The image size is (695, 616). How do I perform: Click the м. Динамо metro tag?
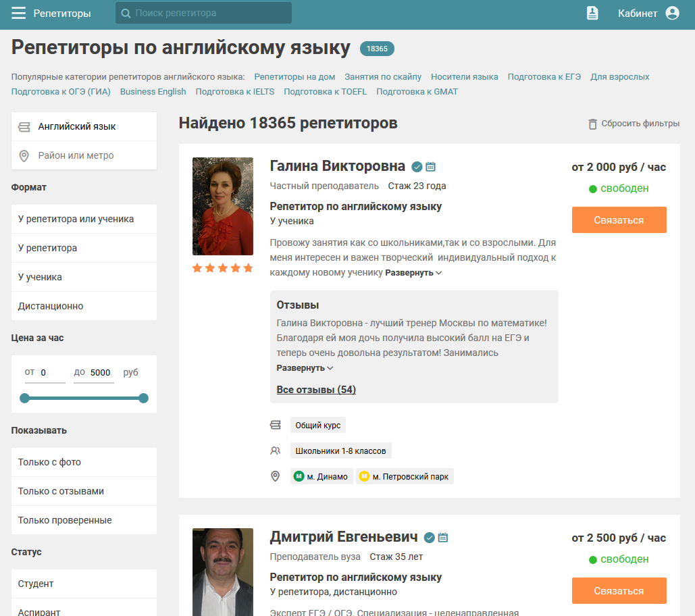pos(321,477)
